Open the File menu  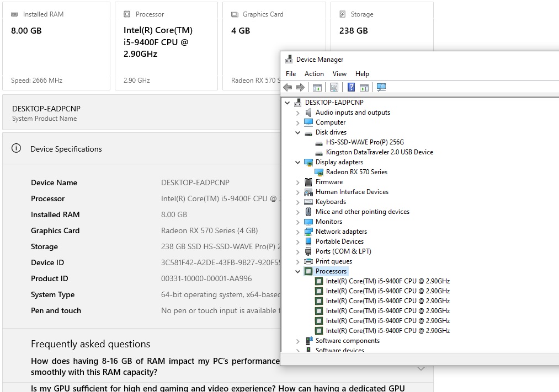tap(291, 74)
